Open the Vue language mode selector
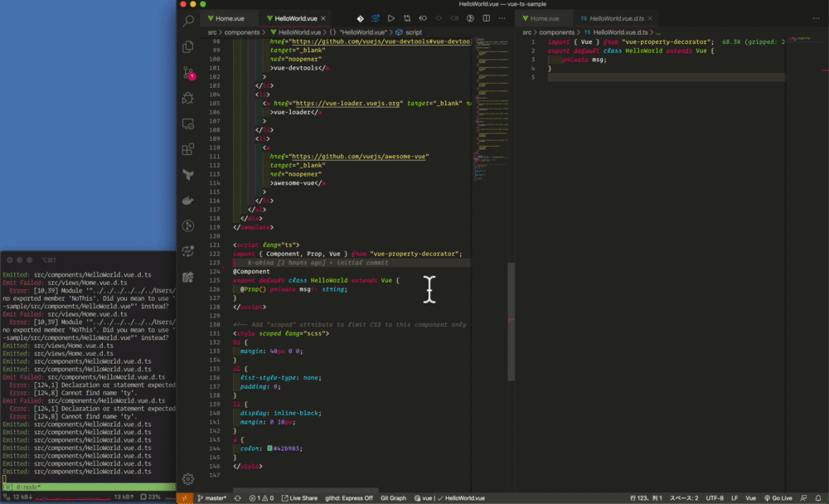The image size is (829, 504). point(750,498)
